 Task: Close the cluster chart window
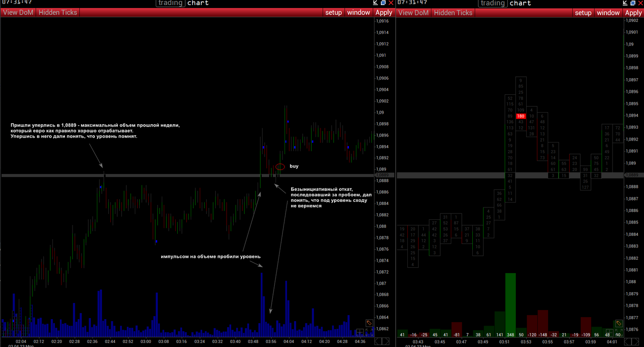tap(640, 3)
